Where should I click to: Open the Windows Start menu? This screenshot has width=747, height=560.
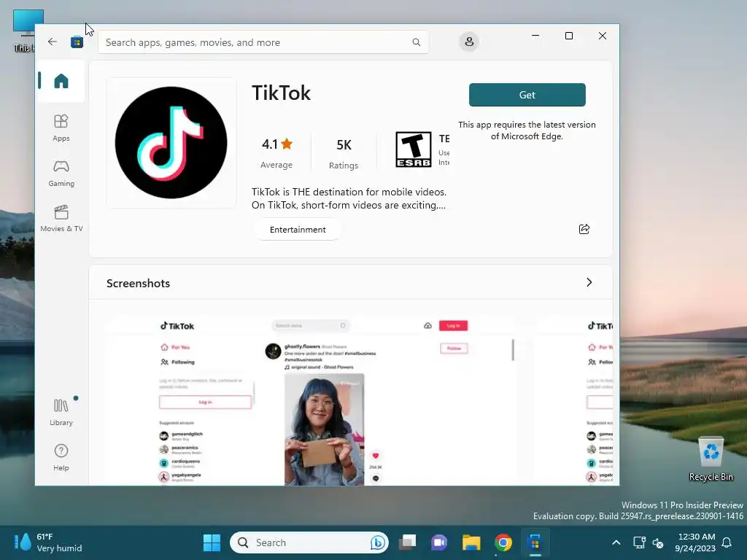tap(212, 542)
